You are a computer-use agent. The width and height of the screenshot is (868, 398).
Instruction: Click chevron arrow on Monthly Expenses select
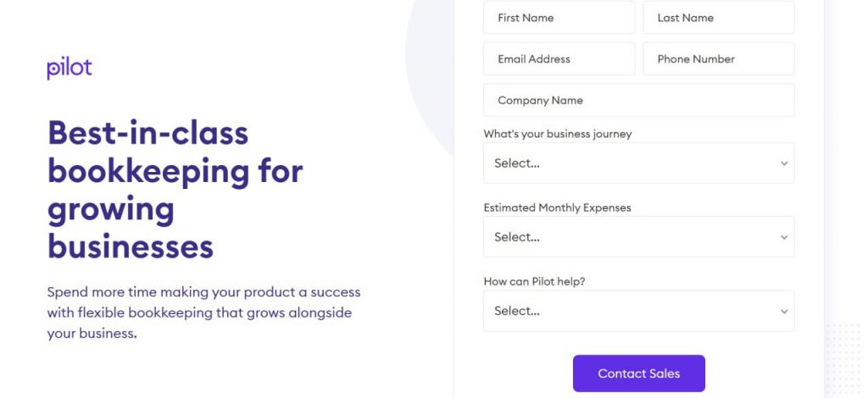[784, 238]
